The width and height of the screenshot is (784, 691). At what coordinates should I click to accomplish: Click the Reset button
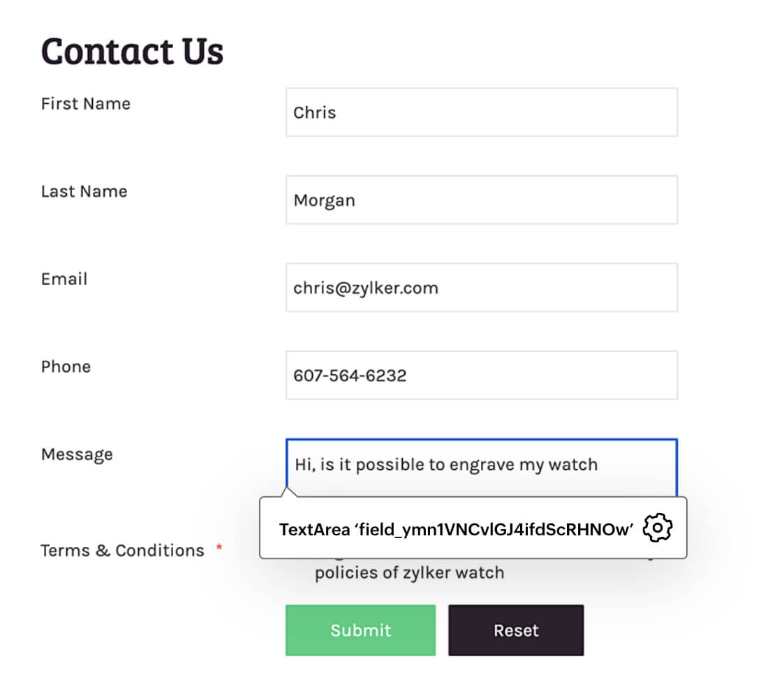coord(516,630)
